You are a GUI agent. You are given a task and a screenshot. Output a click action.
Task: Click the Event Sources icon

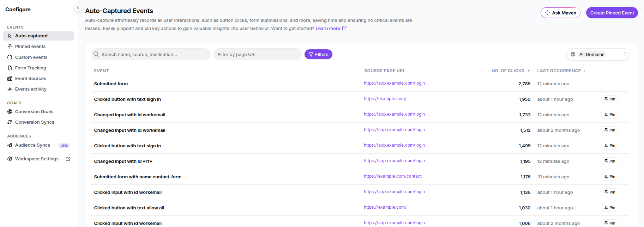(10, 79)
